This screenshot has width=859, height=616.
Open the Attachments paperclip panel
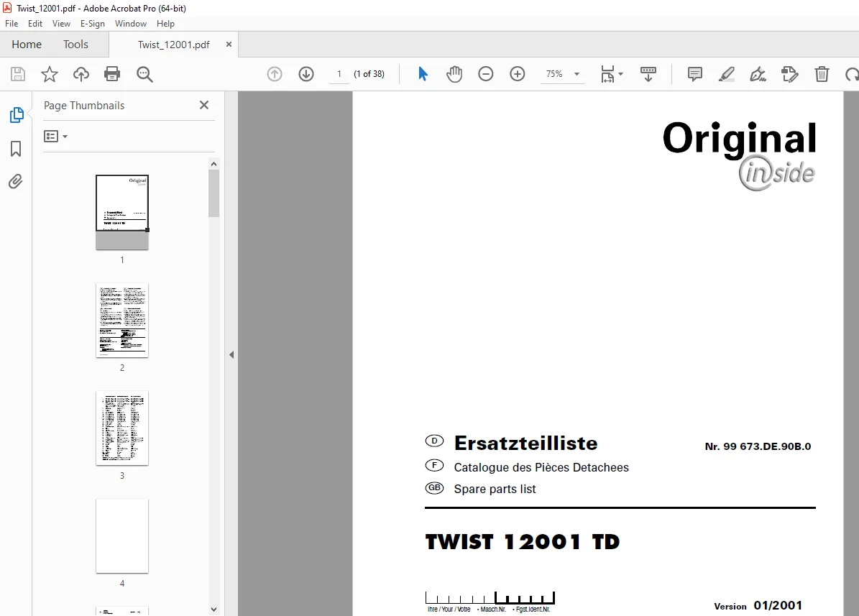click(x=15, y=181)
